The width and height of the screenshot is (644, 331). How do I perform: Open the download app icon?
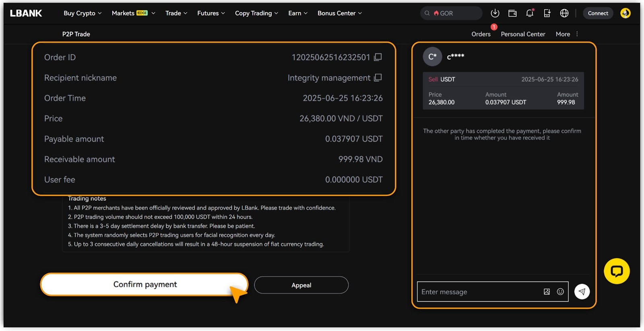(495, 13)
